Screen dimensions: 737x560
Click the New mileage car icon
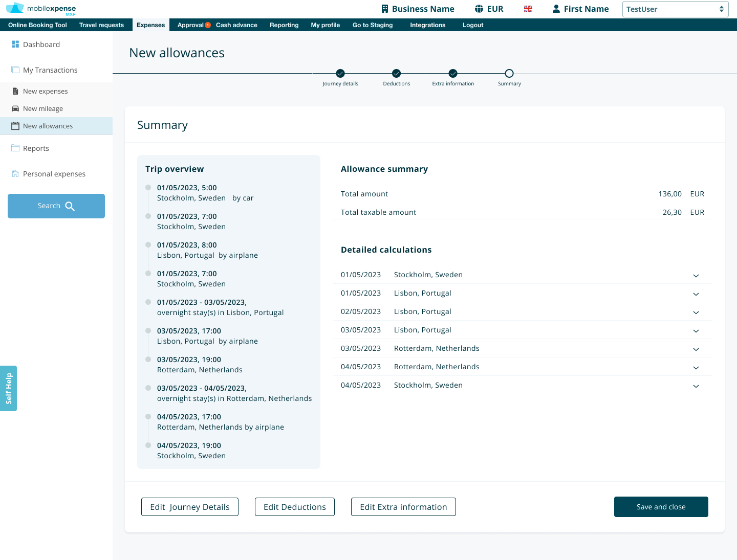[15, 108]
